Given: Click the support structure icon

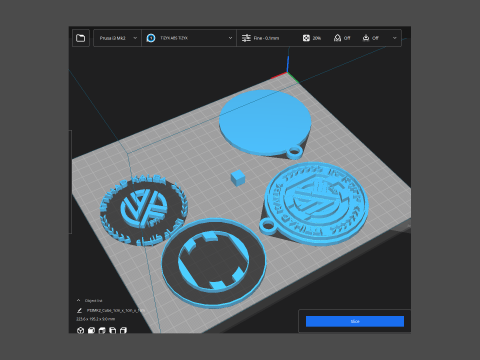Looking at the screenshot, I should coord(337,38).
